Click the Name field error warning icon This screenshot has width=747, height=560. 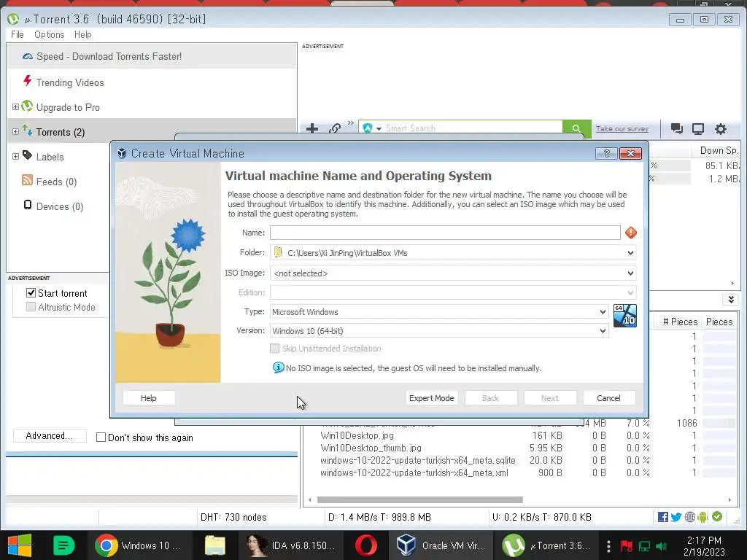(x=631, y=233)
